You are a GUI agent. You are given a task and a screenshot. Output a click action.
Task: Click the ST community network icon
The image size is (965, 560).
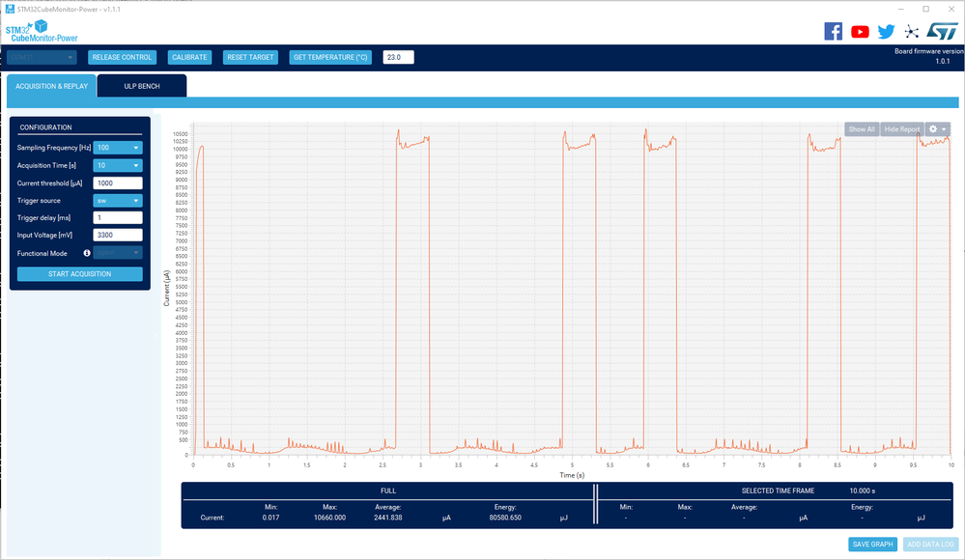pyautogui.click(x=912, y=32)
